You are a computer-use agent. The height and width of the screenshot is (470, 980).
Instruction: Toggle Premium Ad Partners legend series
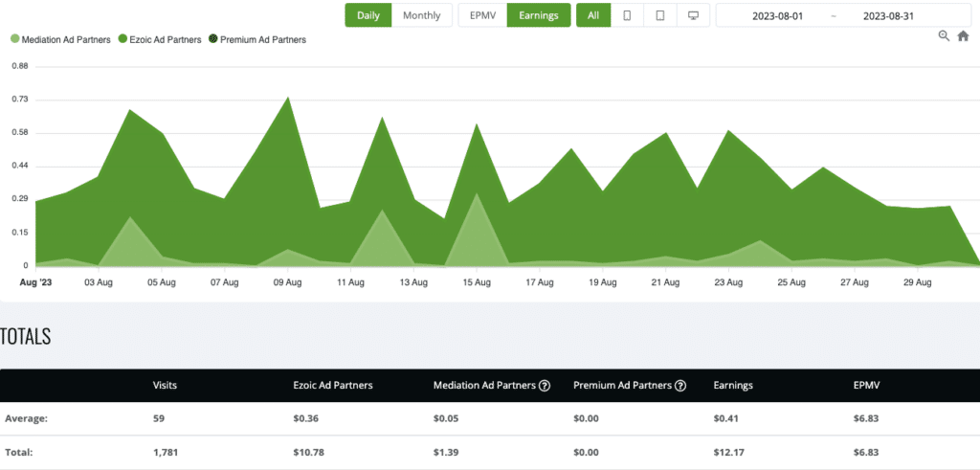pyautogui.click(x=256, y=39)
